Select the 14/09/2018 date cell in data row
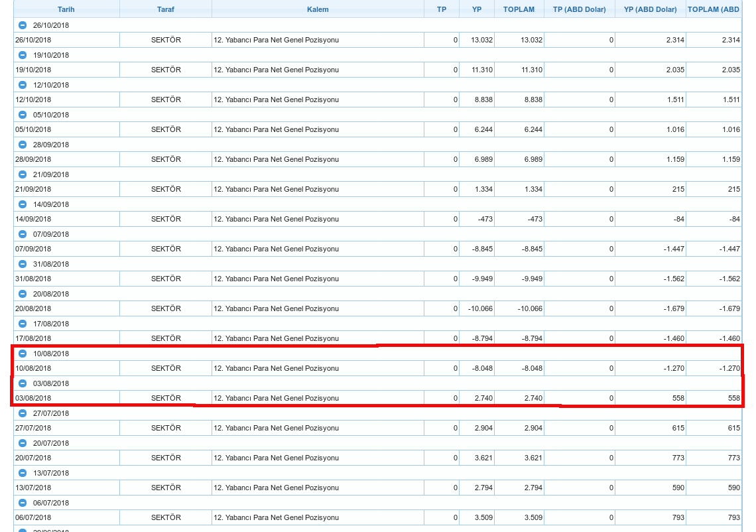The height and width of the screenshot is (532, 756). [66, 220]
